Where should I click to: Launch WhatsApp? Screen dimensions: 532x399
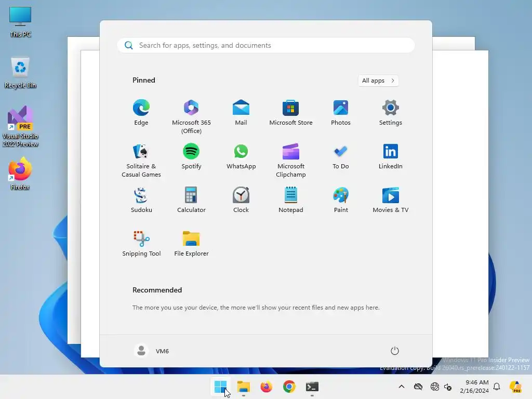point(241,156)
